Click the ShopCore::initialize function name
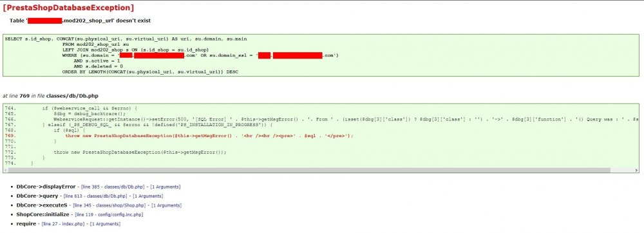The width and height of the screenshot is (644, 233). tap(43, 214)
